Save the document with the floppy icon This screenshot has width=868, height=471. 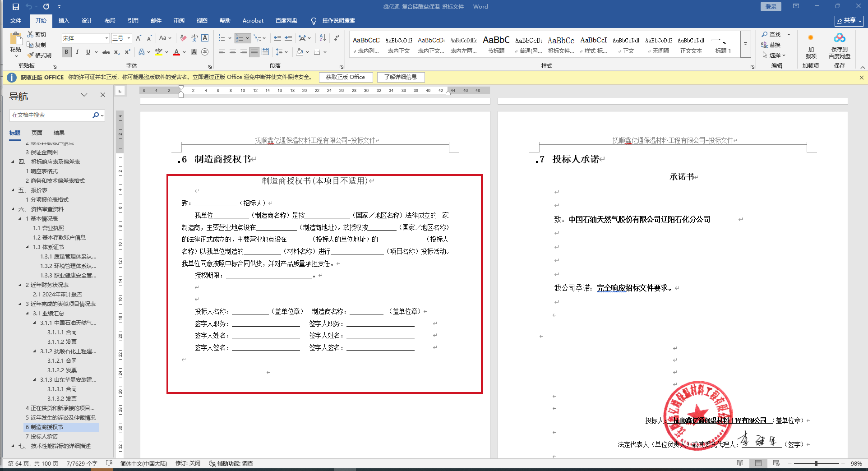pos(16,7)
